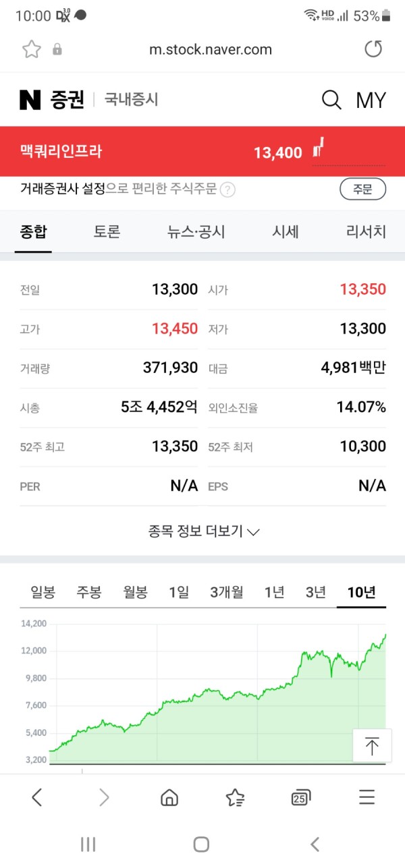This screenshot has width=405, height=868.
Task: Select the 일봉 chart type
Action: tap(43, 592)
